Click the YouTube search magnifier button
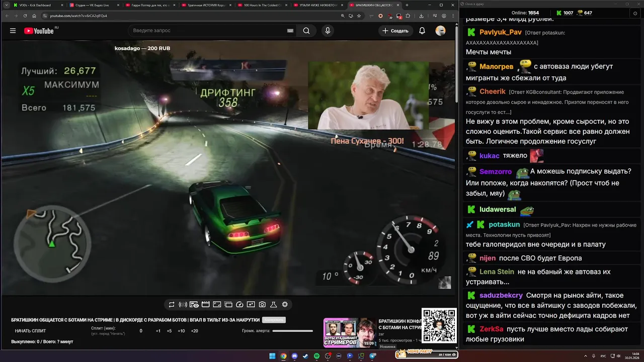 point(306,31)
